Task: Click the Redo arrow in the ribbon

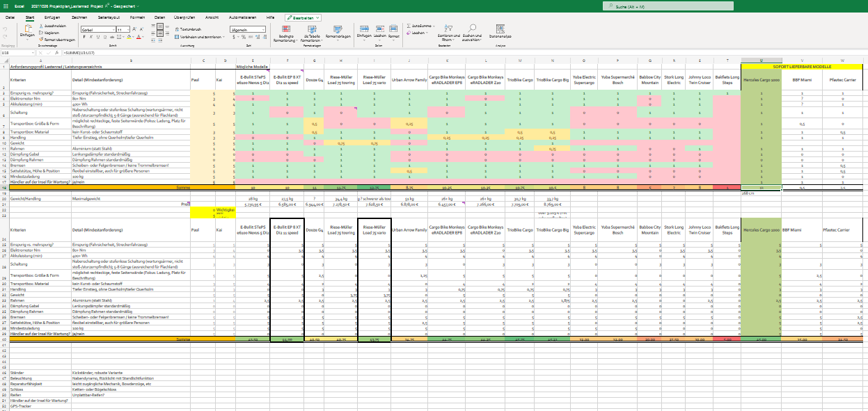Action: [6, 36]
